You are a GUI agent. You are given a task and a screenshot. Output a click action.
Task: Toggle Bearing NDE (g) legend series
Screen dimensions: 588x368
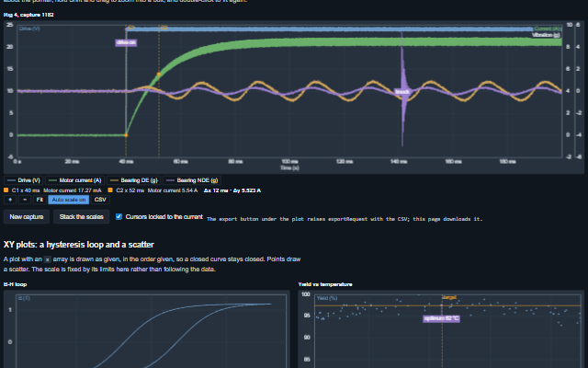[x=192, y=180]
